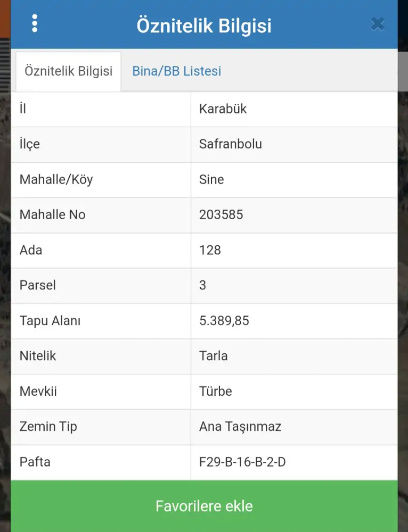Click the Mahalle/Köy row label
This screenshot has width=408, height=532.
click(56, 179)
